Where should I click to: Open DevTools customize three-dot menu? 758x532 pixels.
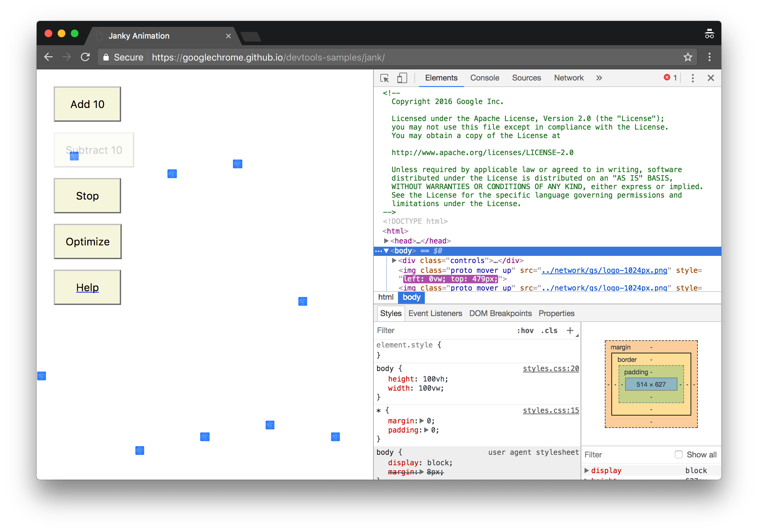click(x=693, y=78)
